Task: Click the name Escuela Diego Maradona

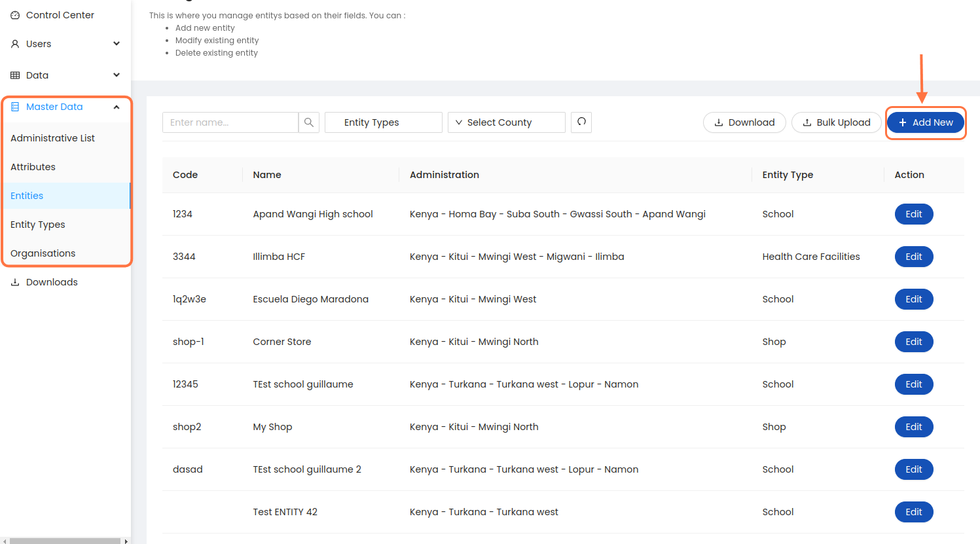Action: 311,299
